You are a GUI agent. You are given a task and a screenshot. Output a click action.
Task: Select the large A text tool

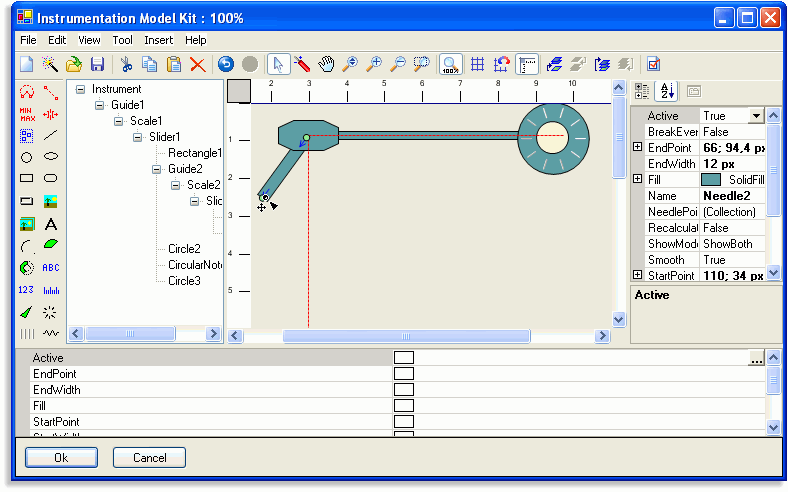click(51, 224)
